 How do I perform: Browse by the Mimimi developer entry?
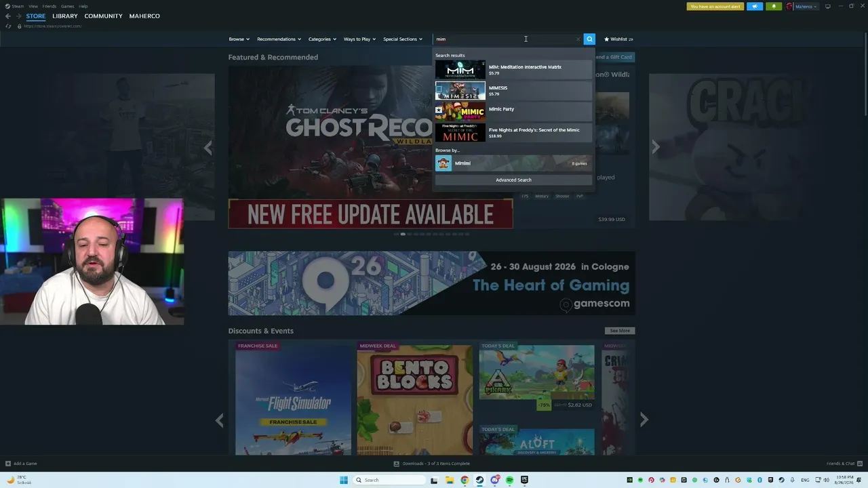coord(513,163)
